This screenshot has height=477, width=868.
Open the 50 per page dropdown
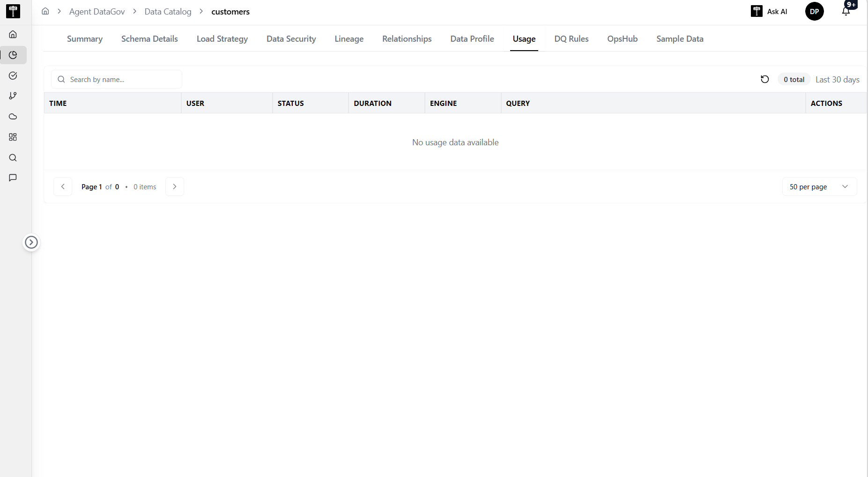coord(820,186)
